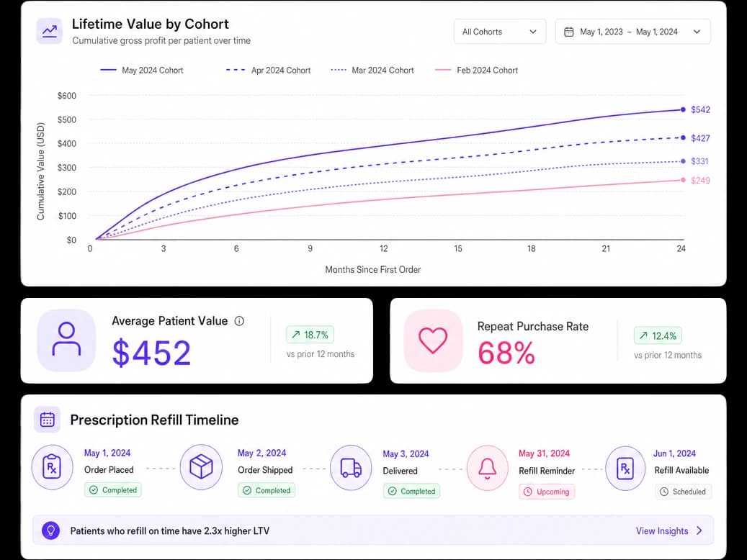Click the Months Since First Order axis label
The image size is (747, 560).
373,269
